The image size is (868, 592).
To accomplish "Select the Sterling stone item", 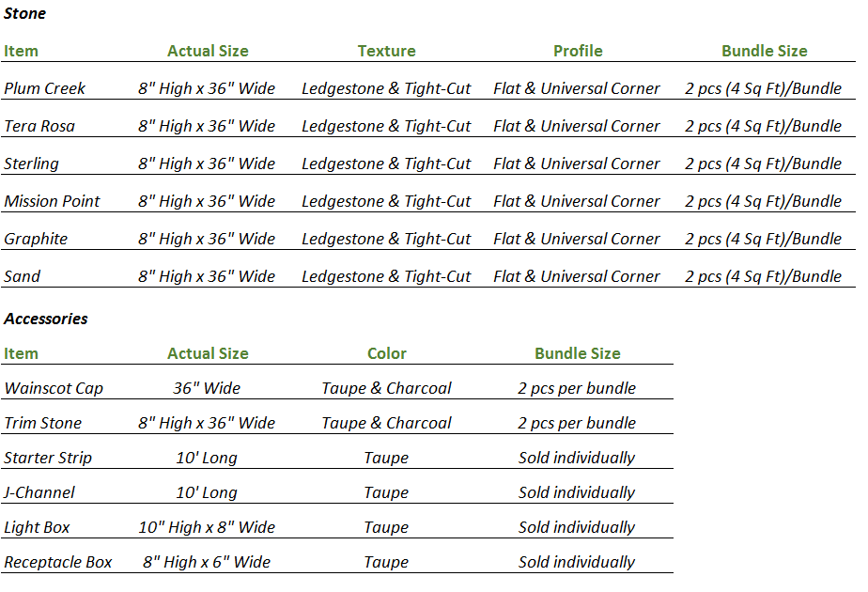I will point(31,164).
